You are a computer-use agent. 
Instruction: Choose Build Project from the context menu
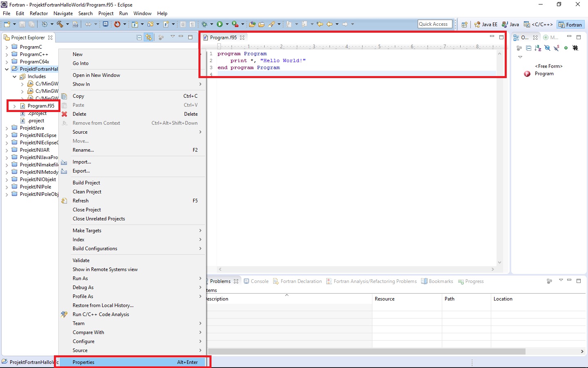pyautogui.click(x=86, y=183)
